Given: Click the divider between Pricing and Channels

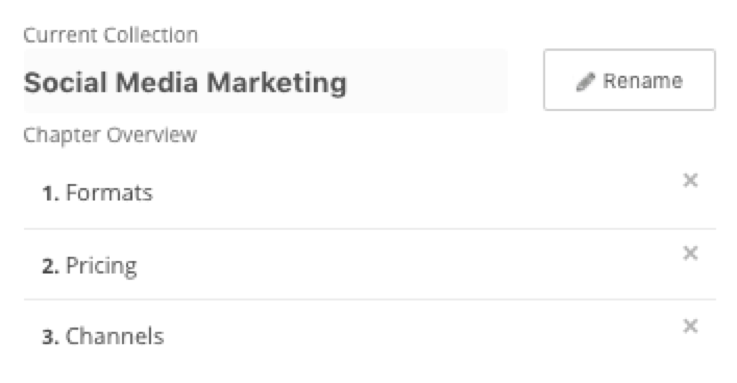Looking at the screenshot, I should click(369, 299).
